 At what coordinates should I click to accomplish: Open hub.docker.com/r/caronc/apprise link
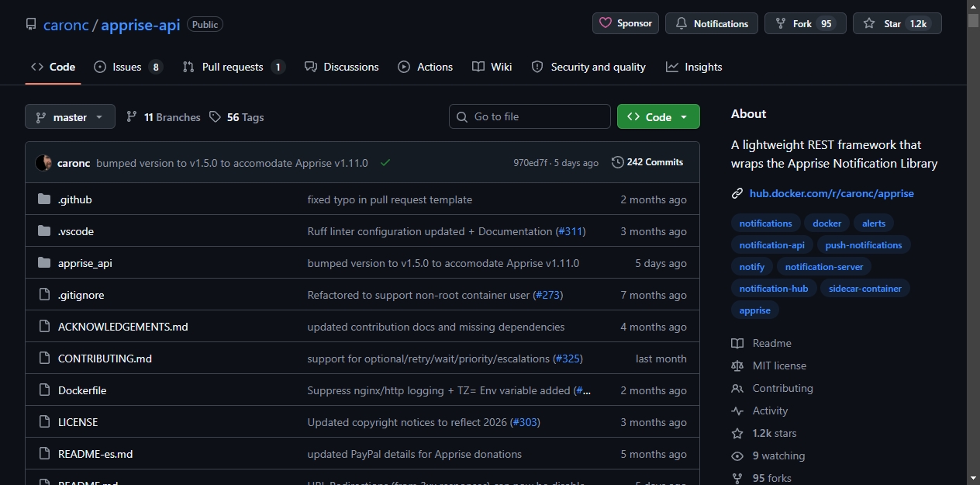pos(832,193)
